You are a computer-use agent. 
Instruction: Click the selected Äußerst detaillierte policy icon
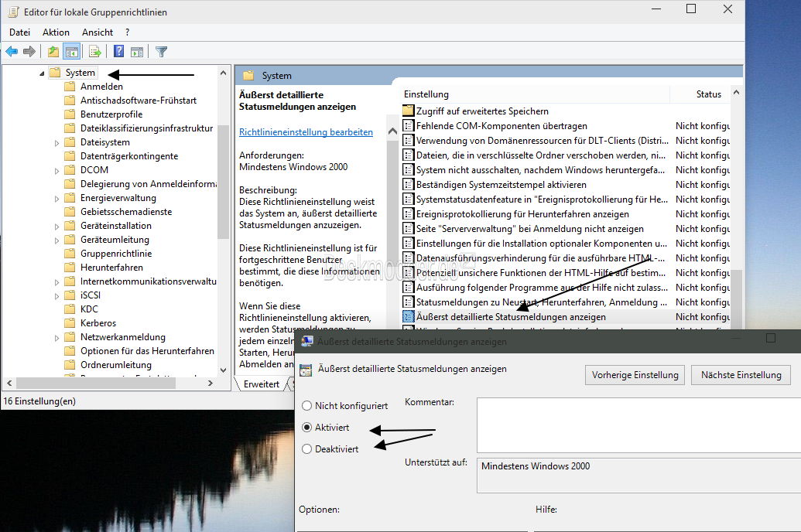click(408, 316)
